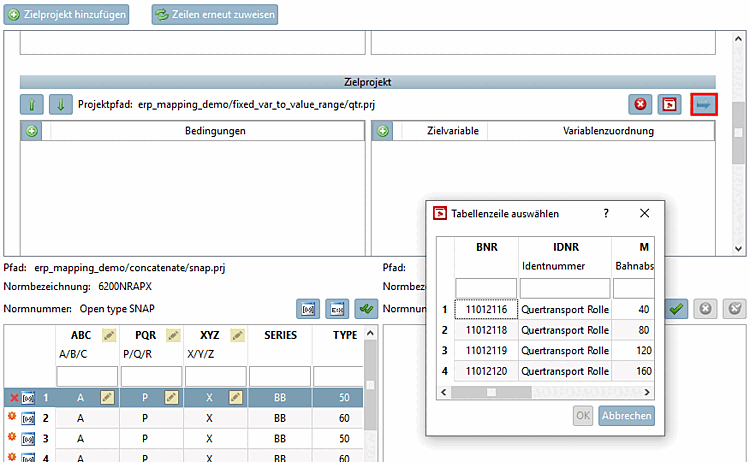Click the BNR filter field in the dialog

coord(486,288)
